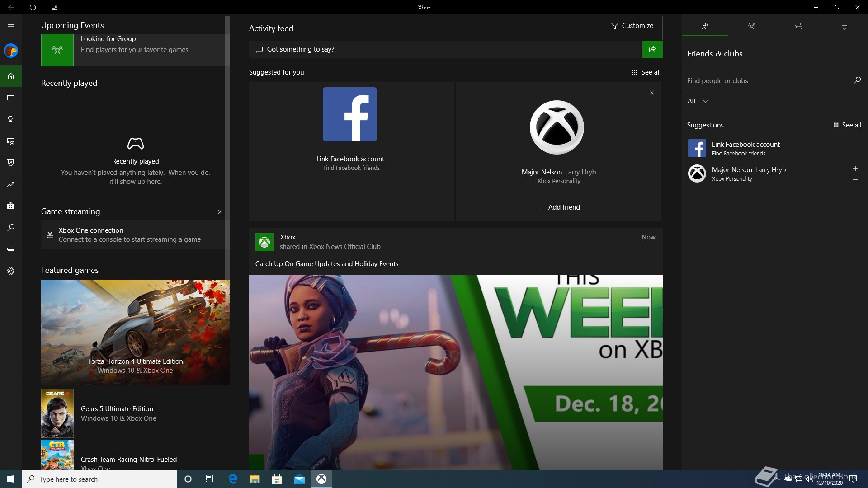Viewport: 868px width, 488px height.
Task: Open My games in the sidebar
Action: (11, 98)
